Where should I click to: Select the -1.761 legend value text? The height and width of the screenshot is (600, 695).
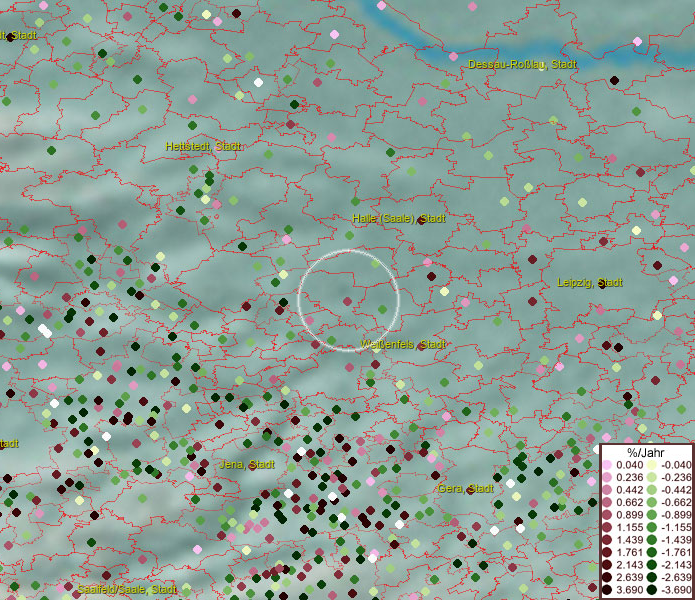tap(676, 552)
